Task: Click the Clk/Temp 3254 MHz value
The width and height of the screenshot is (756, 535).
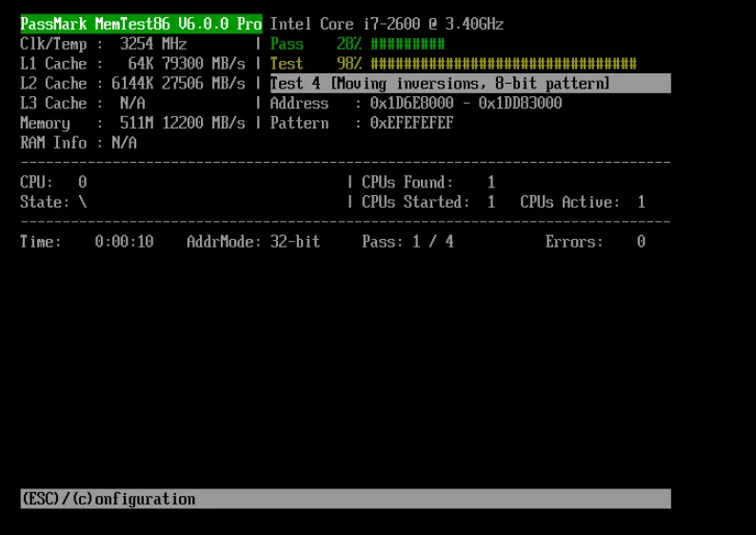Action: 153,44
